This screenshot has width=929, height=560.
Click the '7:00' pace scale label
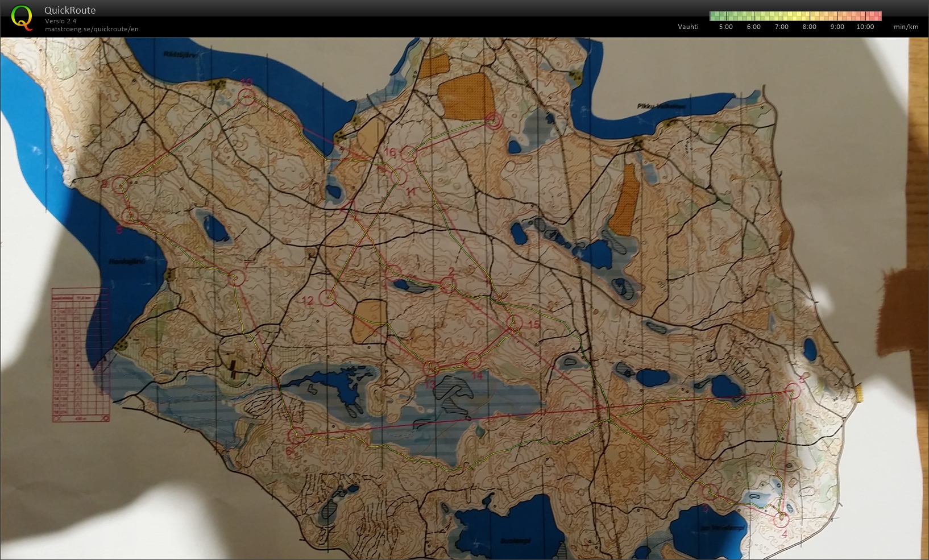tap(781, 27)
